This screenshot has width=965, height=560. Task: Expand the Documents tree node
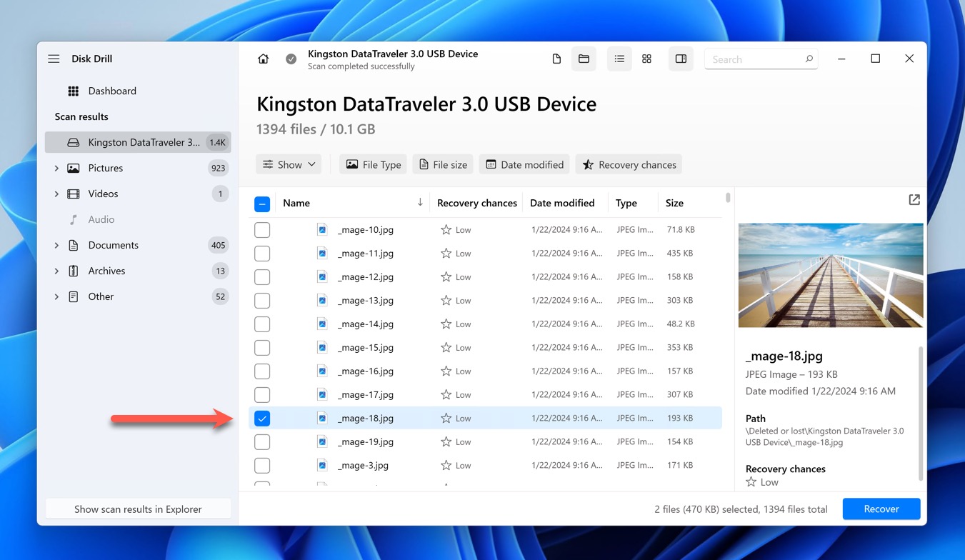coord(56,245)
